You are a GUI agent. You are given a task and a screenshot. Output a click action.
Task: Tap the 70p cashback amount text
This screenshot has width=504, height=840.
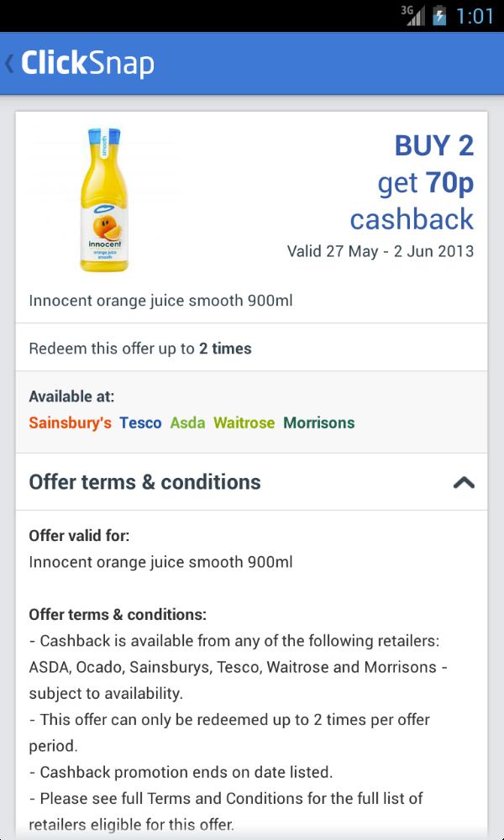tap(449, 182)
